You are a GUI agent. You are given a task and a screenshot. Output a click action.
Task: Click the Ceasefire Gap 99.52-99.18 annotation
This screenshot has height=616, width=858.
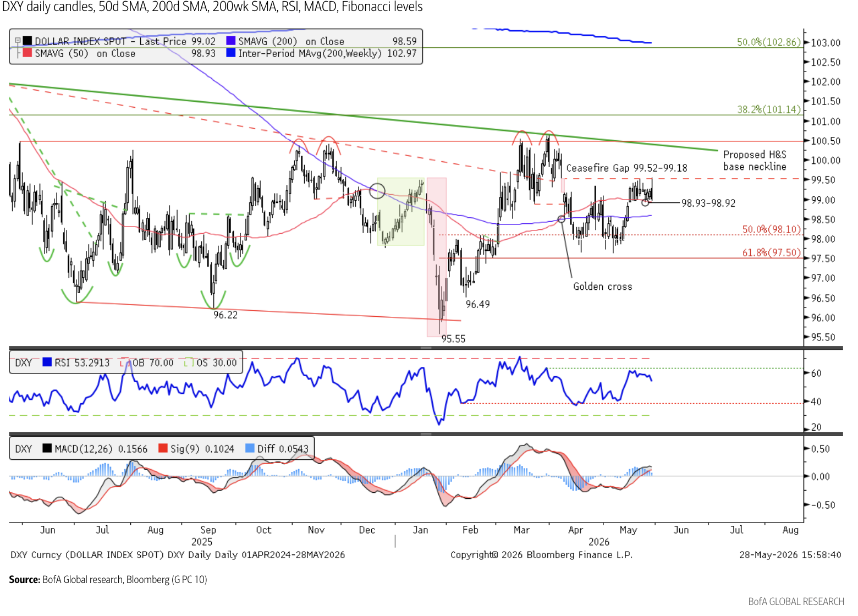pyautogui.click(x=627, y=168)
